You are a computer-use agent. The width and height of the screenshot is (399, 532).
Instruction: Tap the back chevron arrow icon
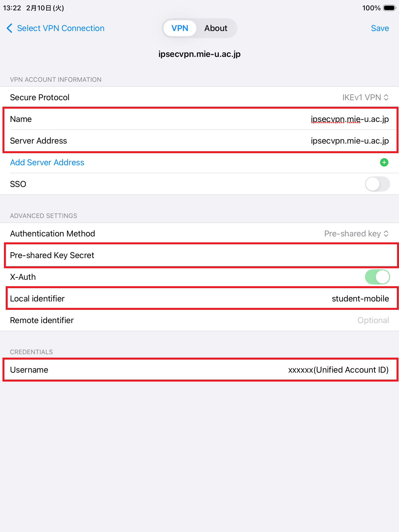click(x=9, y=28)
